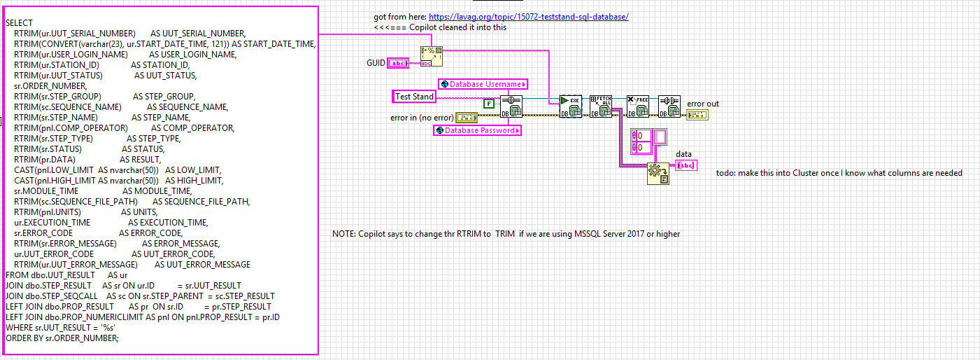Select the DB Free Object VI
980x360 pixels.
(637, 106)
